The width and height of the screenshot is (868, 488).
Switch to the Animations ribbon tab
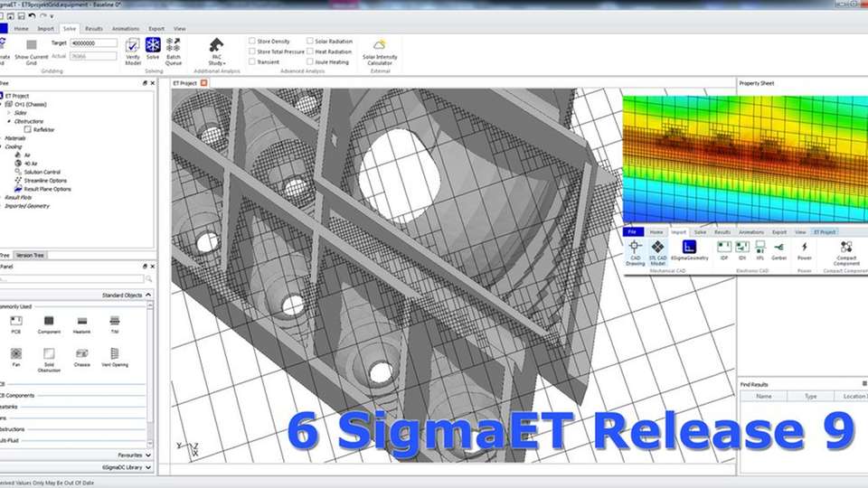click(x=126, y=29)
